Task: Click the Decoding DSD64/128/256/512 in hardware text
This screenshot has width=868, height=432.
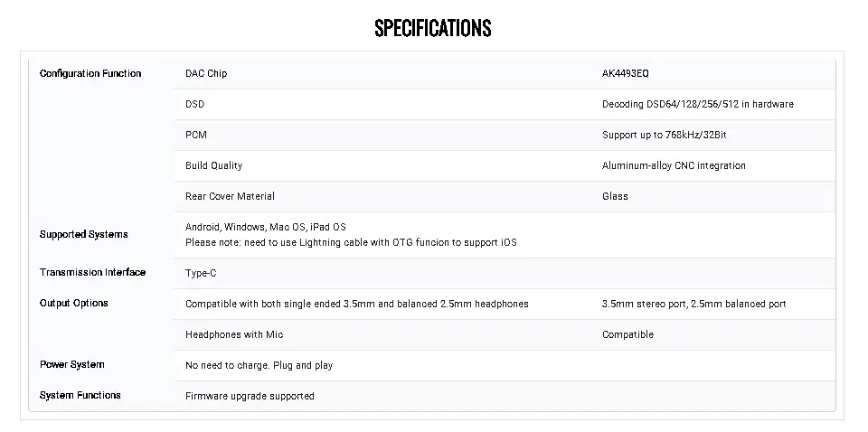Action: tap(698, 104)
